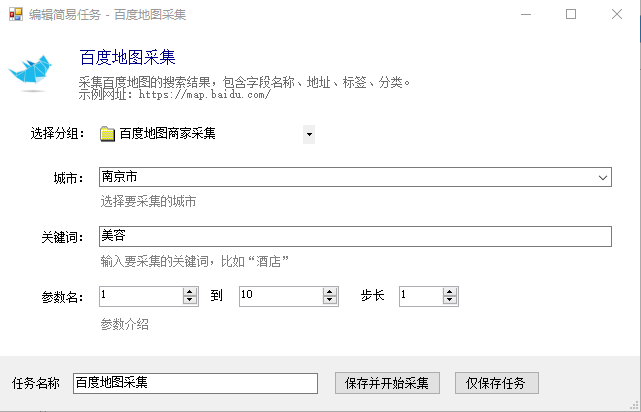Click inside the 城市 field showing 南京市

355,177
